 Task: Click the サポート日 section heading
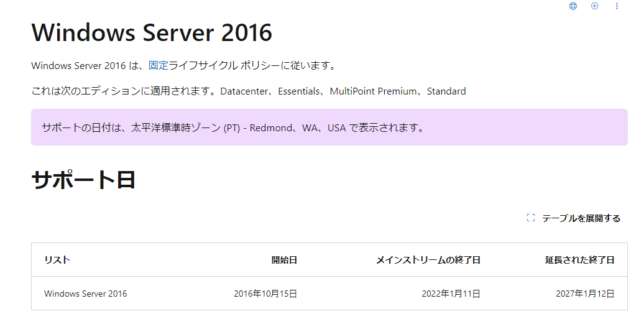83,180
